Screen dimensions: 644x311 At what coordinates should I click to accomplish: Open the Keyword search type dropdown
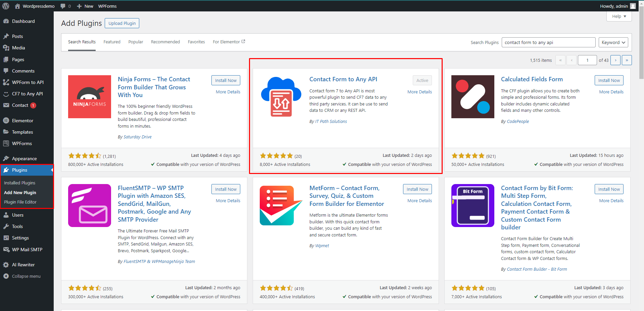click(613, 42)
